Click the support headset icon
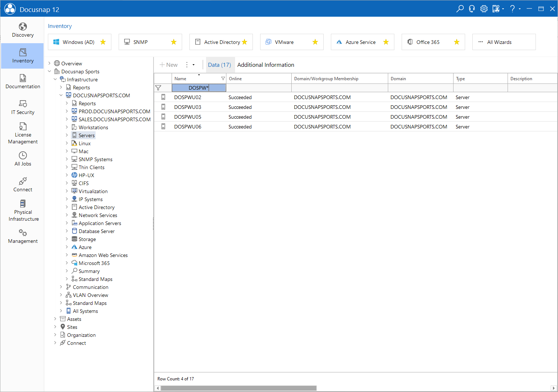Image resolution: width=558 pixels, height=392 pixels. pyautogui.click(x=472, y=9)
